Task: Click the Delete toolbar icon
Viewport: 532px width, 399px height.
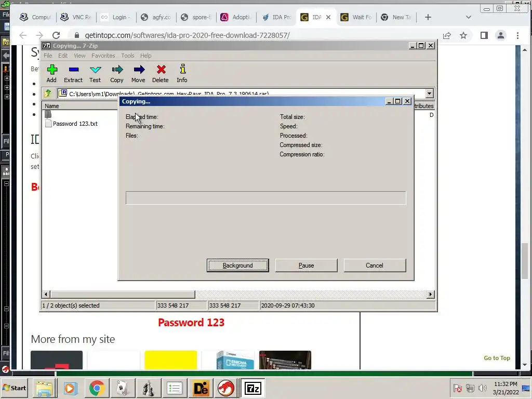Action: (161, 74)
